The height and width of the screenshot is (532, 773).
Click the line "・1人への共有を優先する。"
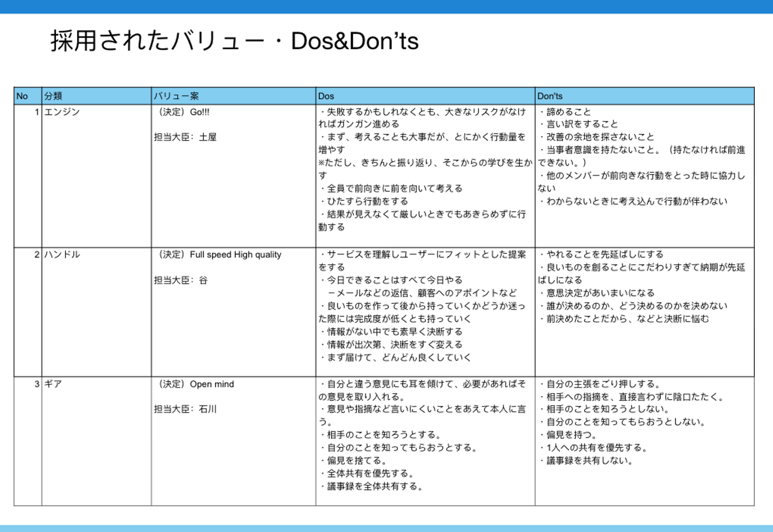[593, 448]
